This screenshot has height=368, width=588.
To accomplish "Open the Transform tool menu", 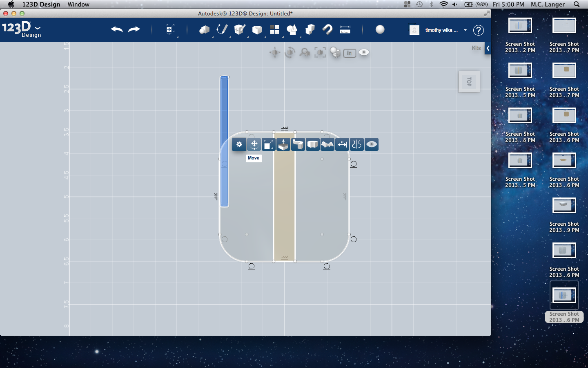I will click(x=170, y=29).
